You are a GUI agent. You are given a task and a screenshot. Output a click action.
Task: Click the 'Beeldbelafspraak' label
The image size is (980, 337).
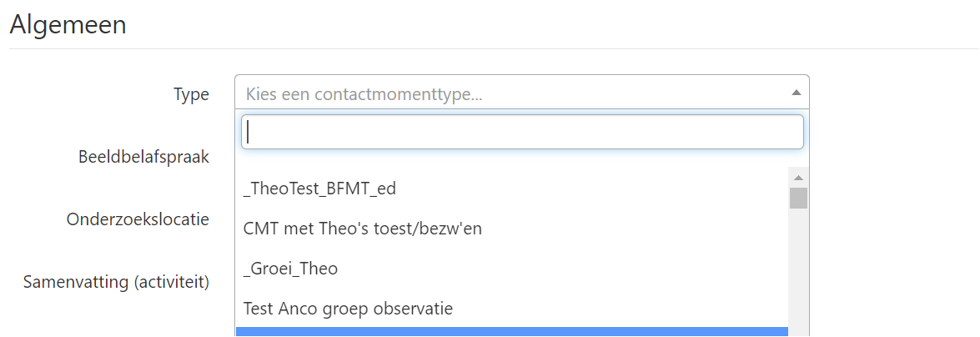(x=143, y=157)
